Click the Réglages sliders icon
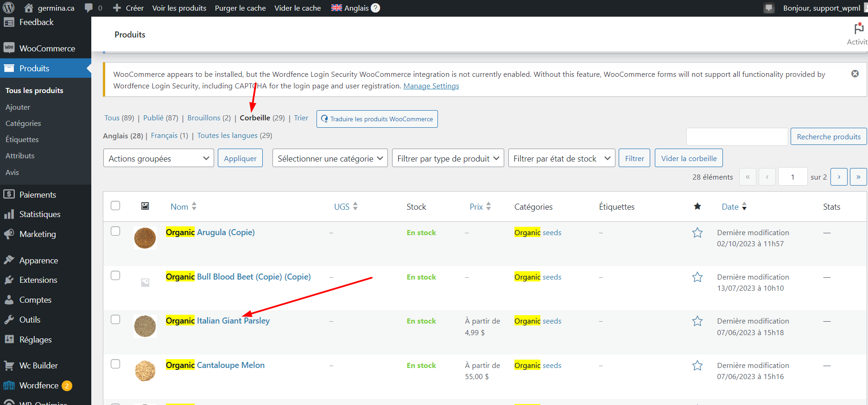This screenshot has width=868, height=405. (x=9, y=339)
